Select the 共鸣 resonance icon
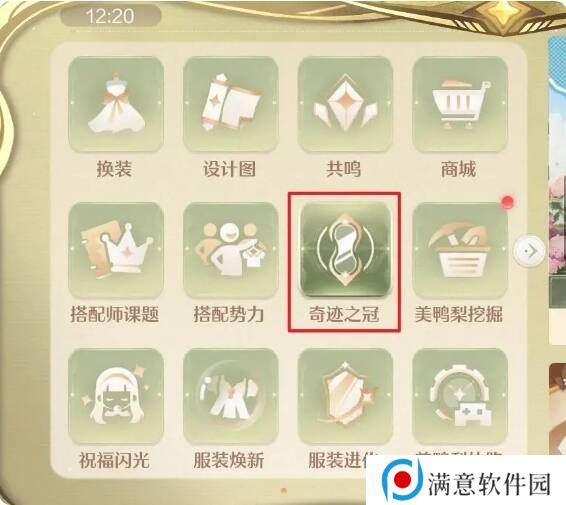The width and height of the screenshot is (566, 505). tap(345, 104)
